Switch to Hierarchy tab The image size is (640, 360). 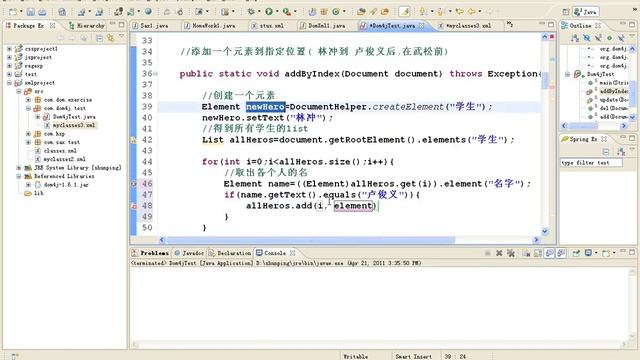tap(87, 25)
